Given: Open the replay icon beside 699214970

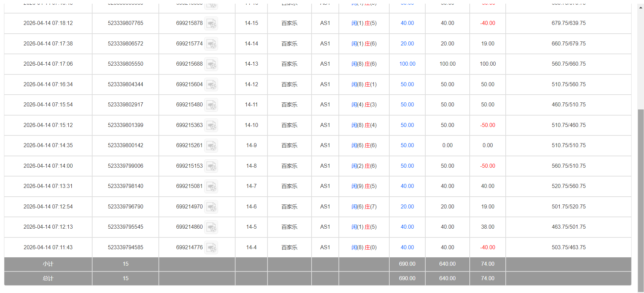Looking at the screenshot, I should (211, 207).
